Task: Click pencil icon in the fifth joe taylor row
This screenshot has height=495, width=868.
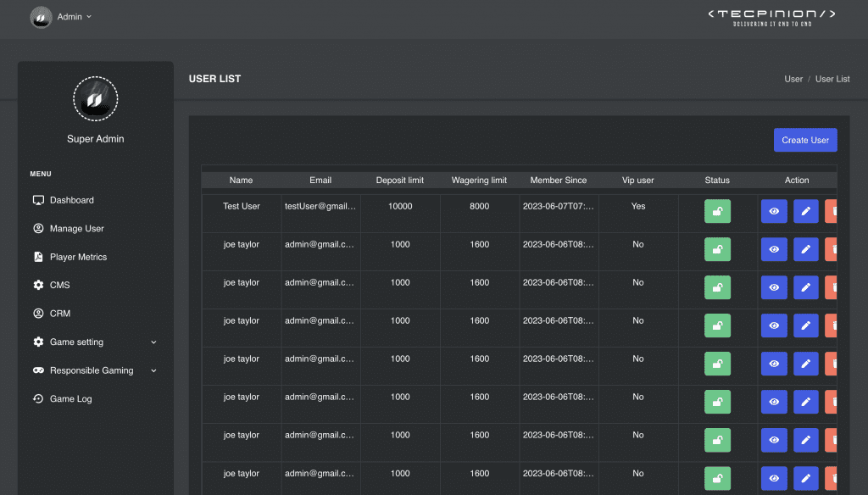Action: [x=805, y=402]
